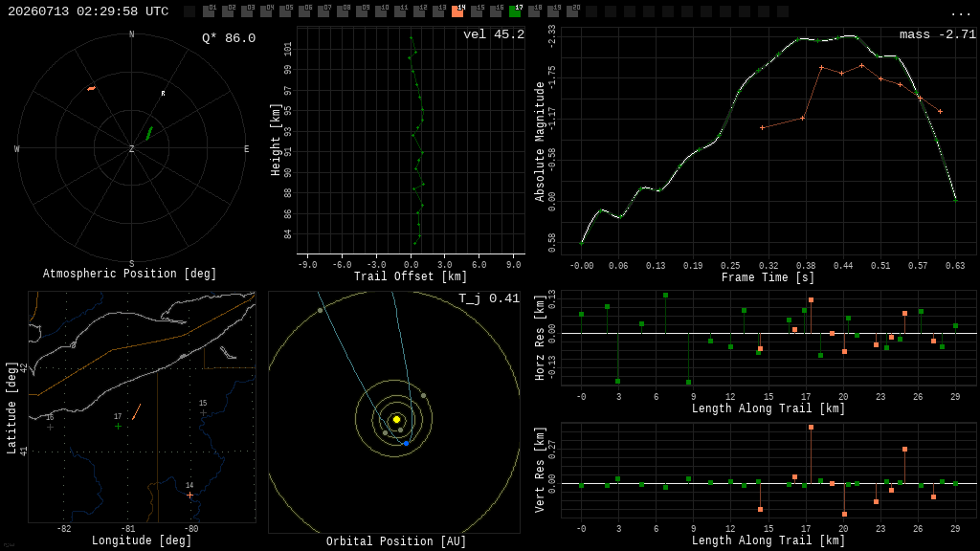Click the Longitude [deg] axis label
This screenshot has width=980, height=551.
pos(142,540)
